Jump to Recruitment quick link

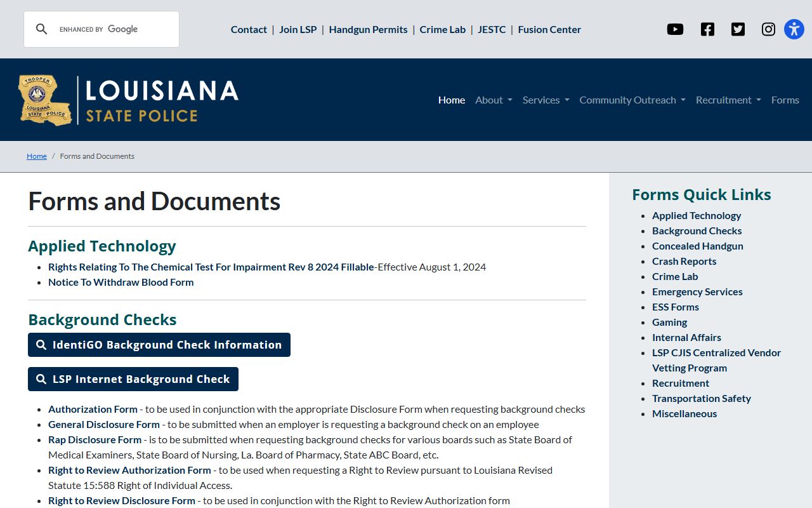(681, 383)
